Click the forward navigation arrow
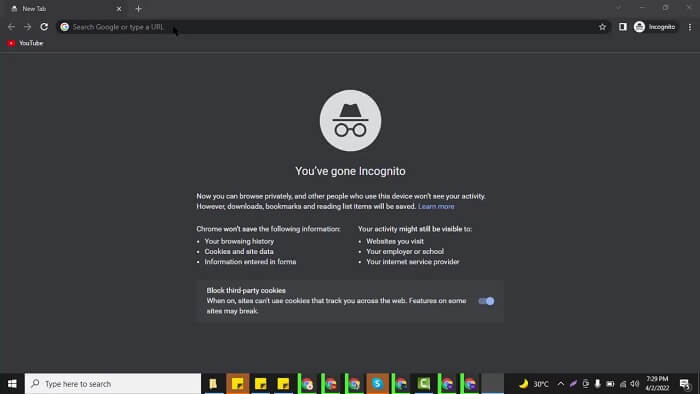Screen dimensions: 700x394 28,27
